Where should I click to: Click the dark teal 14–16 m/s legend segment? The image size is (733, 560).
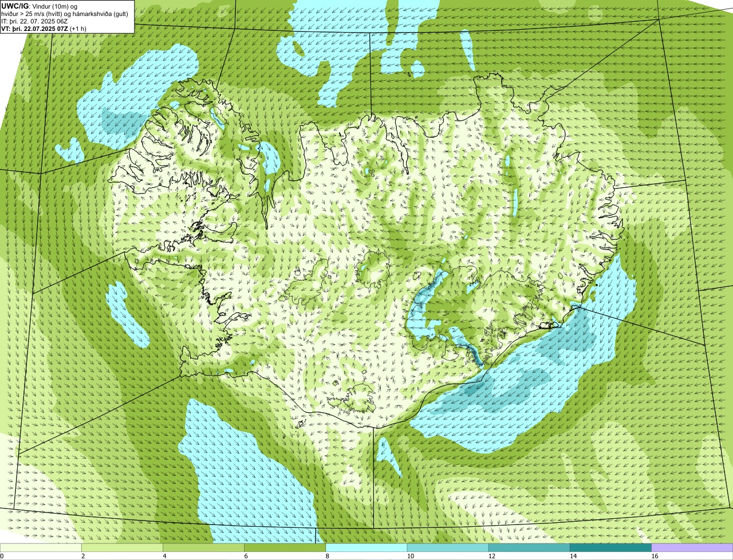pos(610,548)
